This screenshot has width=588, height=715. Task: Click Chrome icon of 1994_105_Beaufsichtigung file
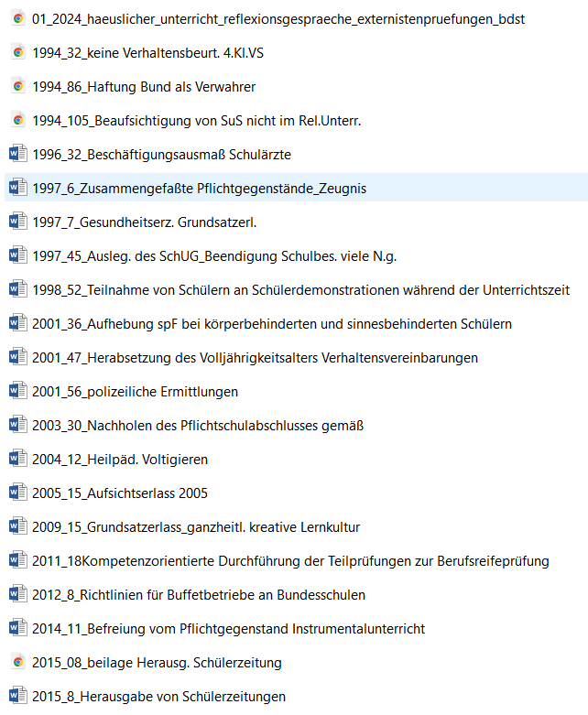[x=17, y=120]
